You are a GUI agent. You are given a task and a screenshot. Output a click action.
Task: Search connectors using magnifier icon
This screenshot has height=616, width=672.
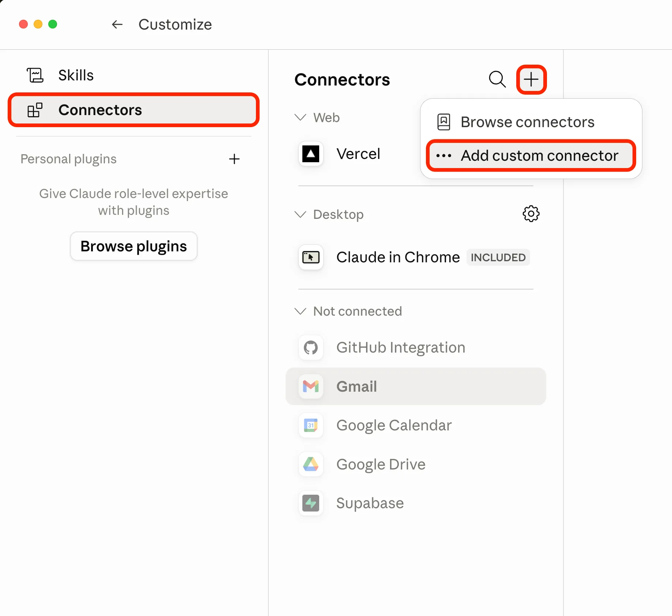[497, 79]
